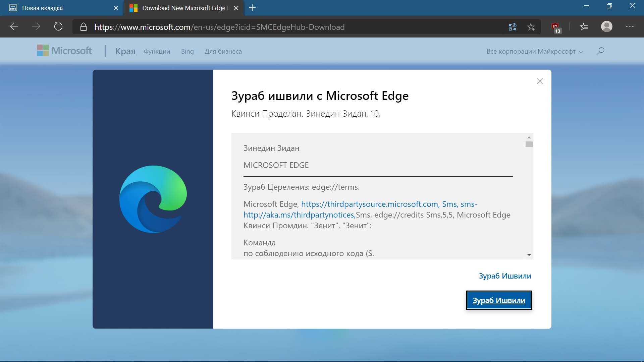Open the Функции menu item

point(157,52)
